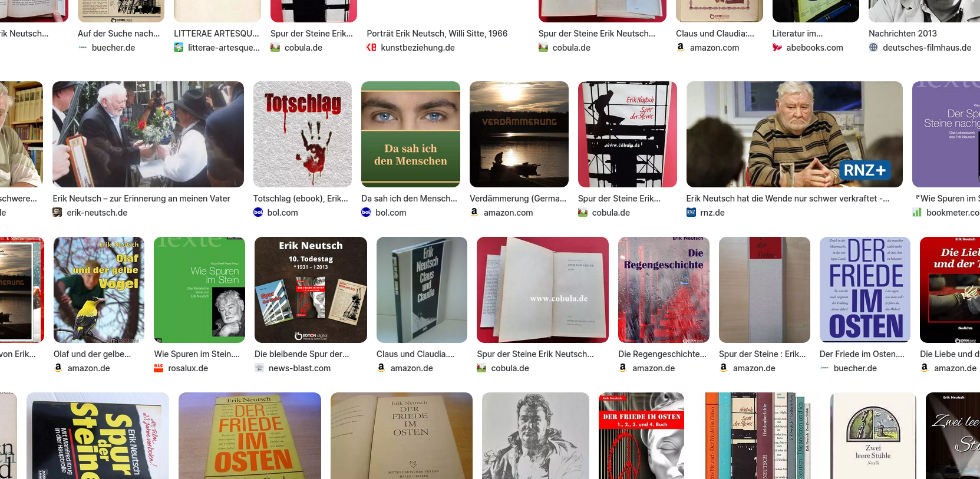
Task: Click the RNZ favicon next to rnz.de
Action: 691,212
